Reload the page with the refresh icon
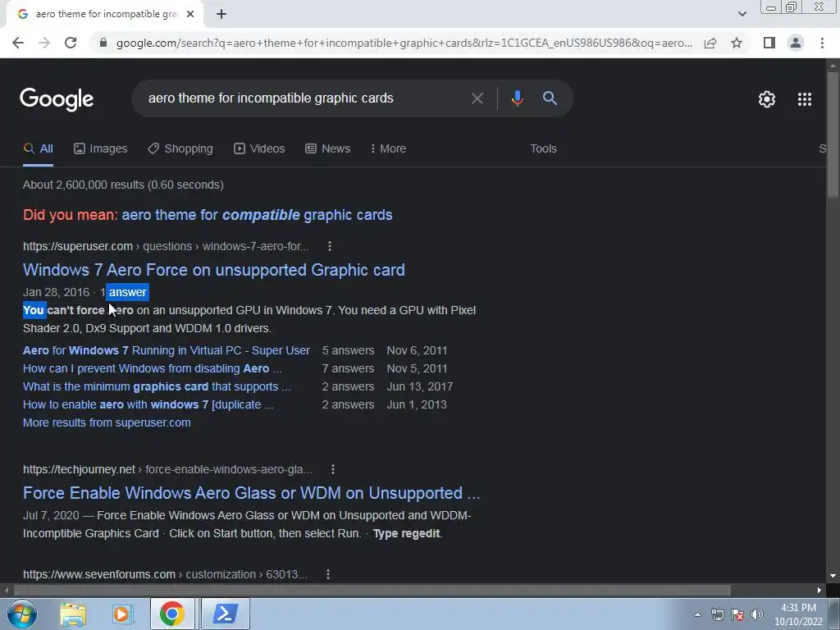Image resolution: width=840 pixels, height=630 pixels. [x=71, y=43]
